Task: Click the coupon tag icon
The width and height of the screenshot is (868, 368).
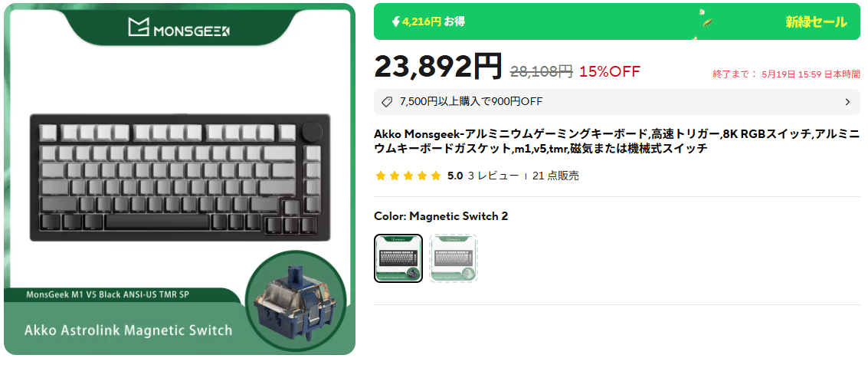Action: (388, 101)
